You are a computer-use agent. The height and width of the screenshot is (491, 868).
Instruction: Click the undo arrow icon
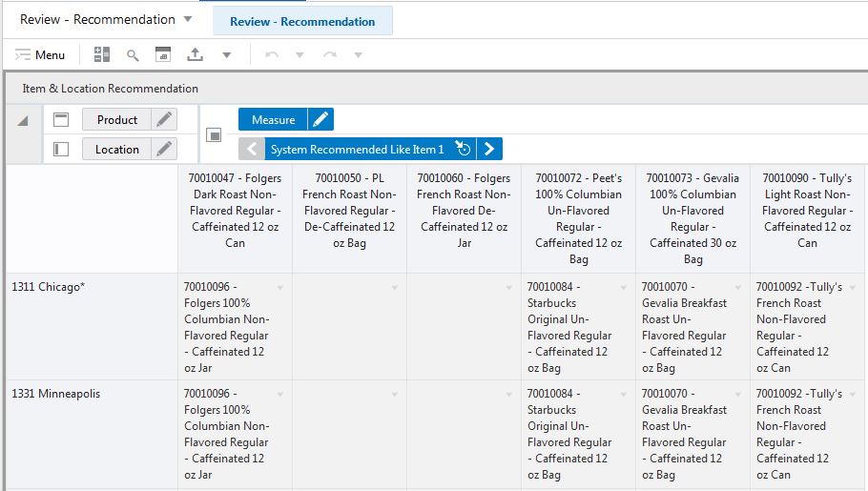(271, 54)
